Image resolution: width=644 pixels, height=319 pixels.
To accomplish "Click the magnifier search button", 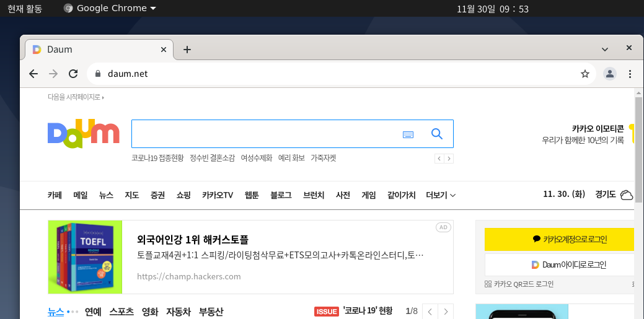I will (437, 134).
